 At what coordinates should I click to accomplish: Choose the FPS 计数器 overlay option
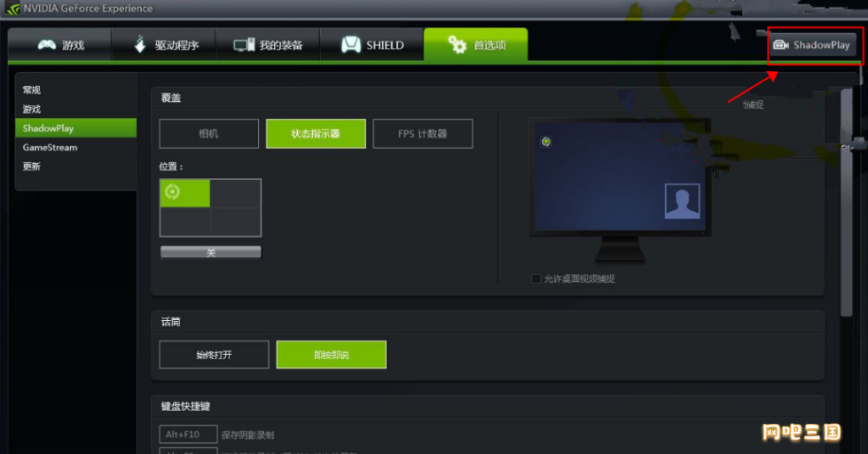pos(422,133)
